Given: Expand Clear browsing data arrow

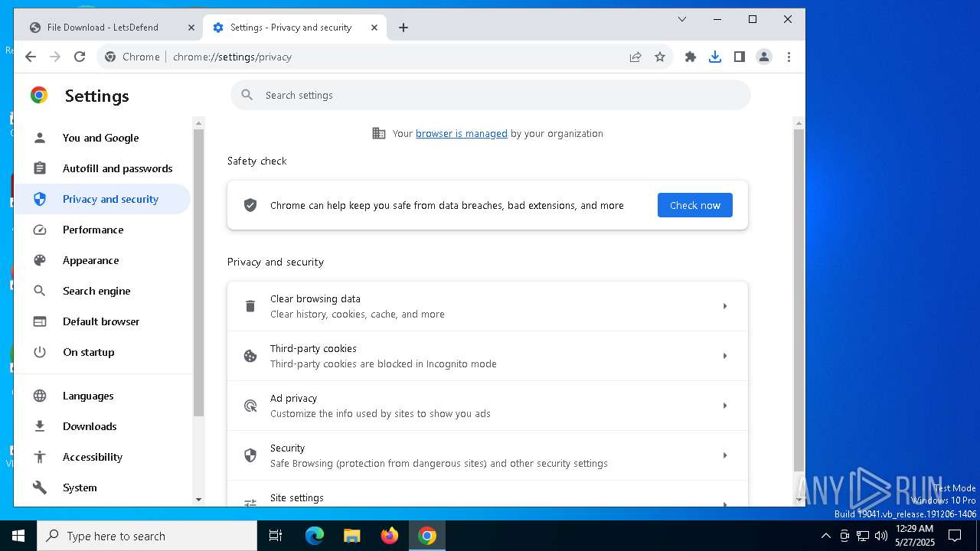Looking at the screenshot, I should [725, 306].
